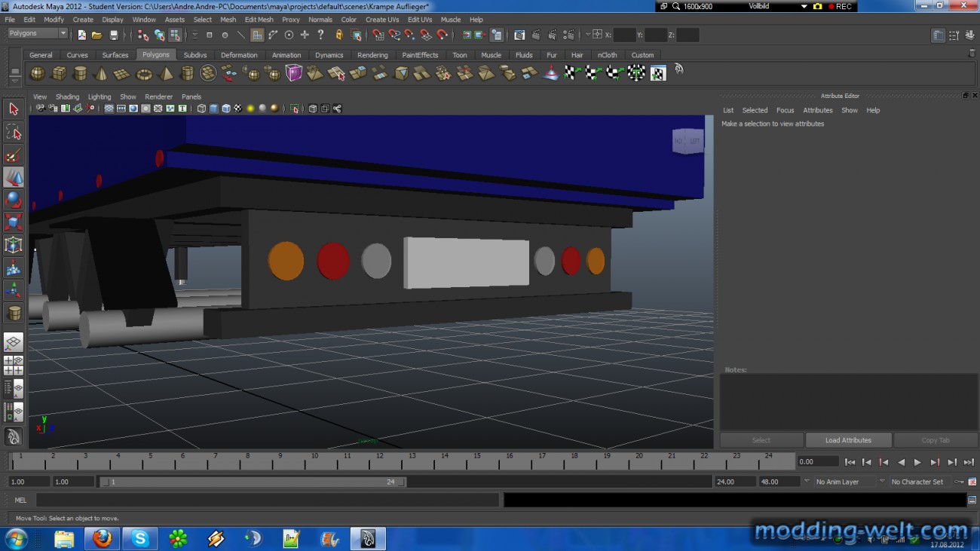This screenshot has width=980, height=551.
Task: Click the Play forwards button
Action: pos(917,462)
